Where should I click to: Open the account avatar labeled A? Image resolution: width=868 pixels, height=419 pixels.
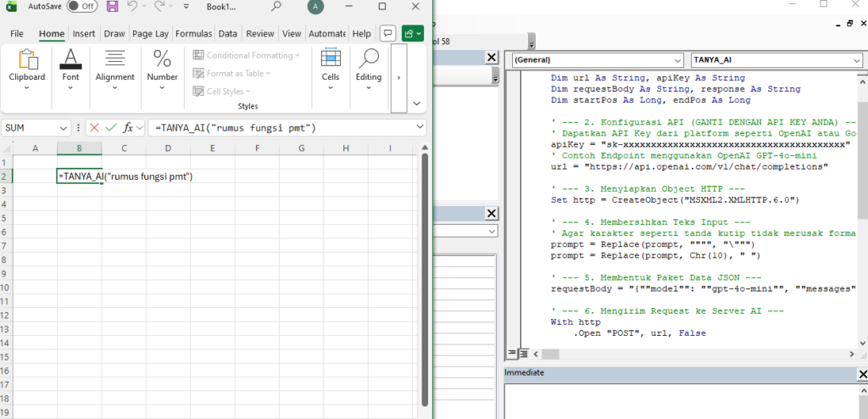[x=315, y=7]
